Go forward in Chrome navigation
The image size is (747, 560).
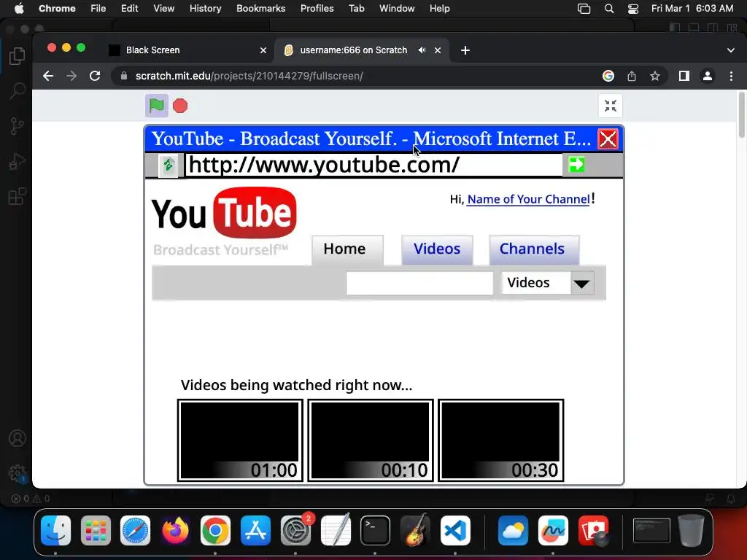tap(71, 76)
